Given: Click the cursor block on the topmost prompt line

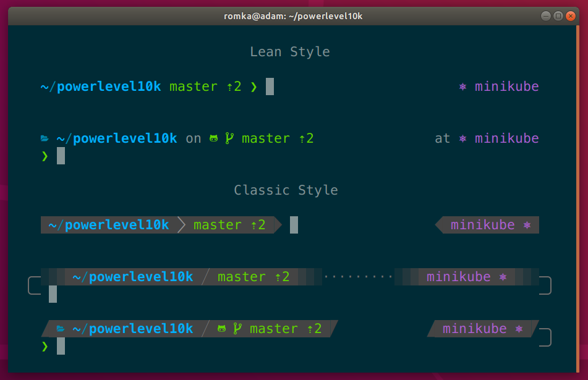Looking at the screenshot, I should click(270, 87).
